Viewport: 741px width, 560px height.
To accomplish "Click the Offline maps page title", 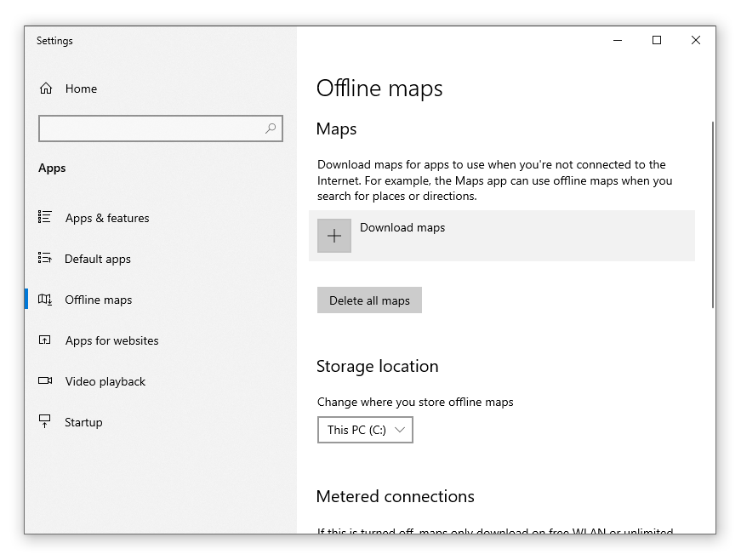I will coord(379,89).
